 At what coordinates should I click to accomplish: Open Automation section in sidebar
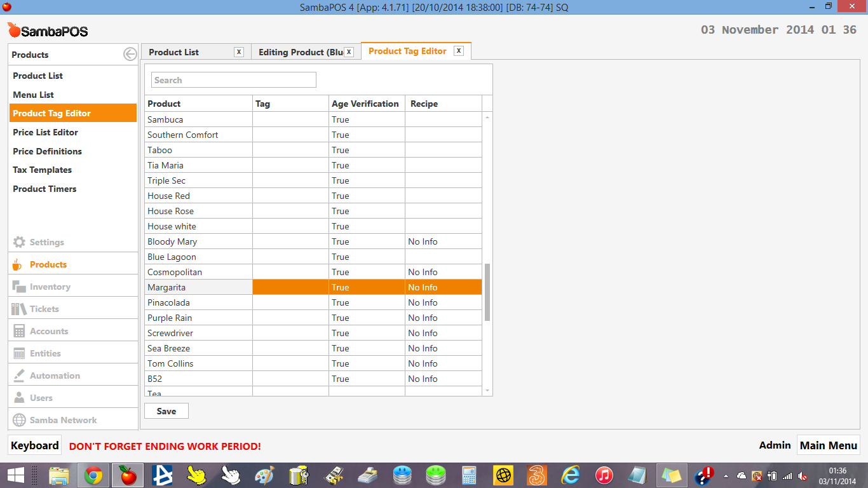(55, 376)
